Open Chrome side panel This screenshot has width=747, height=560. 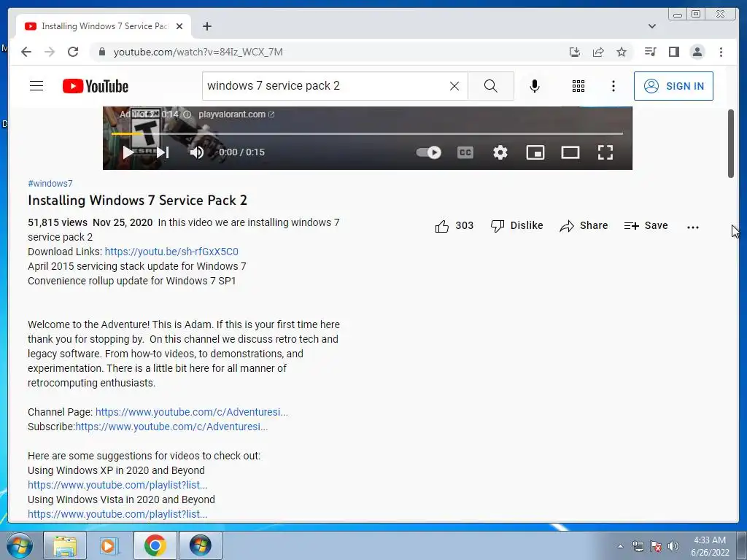point(673,52)
